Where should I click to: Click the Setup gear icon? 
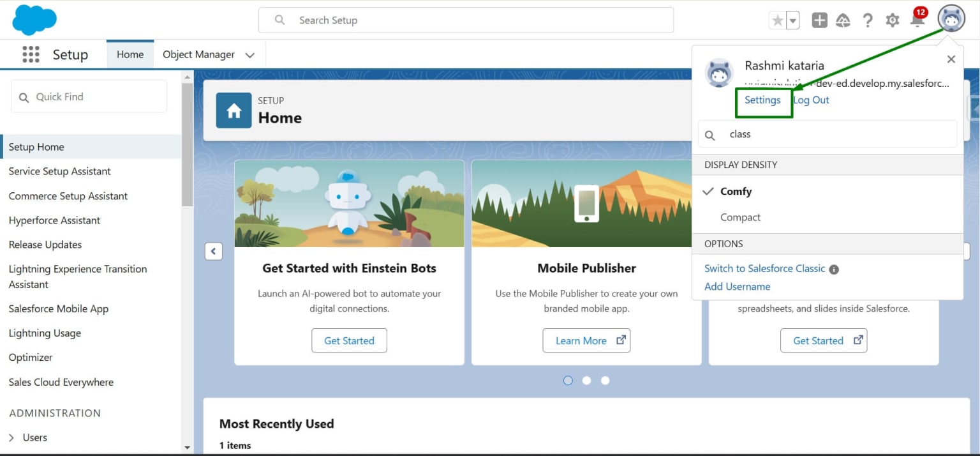[x=893, y=20]
